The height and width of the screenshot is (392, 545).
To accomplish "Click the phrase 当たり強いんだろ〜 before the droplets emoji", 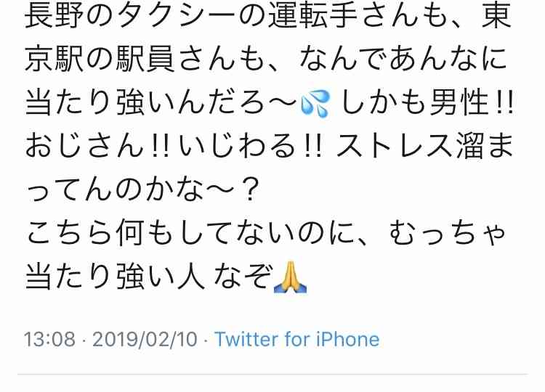I will click(x=161, y=103).
